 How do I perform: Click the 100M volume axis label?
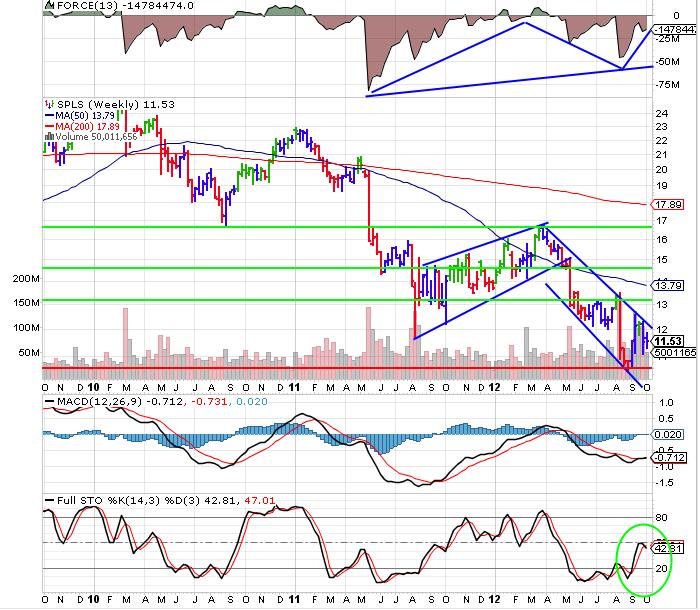26,328
